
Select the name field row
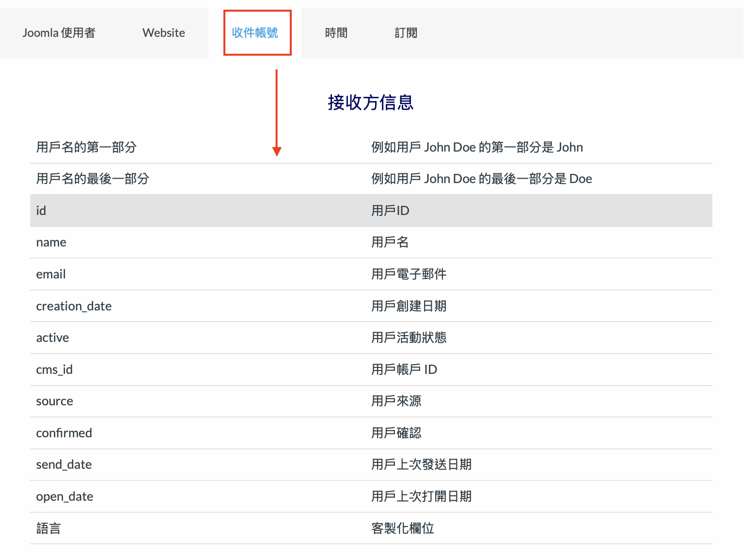click(51, 242)
